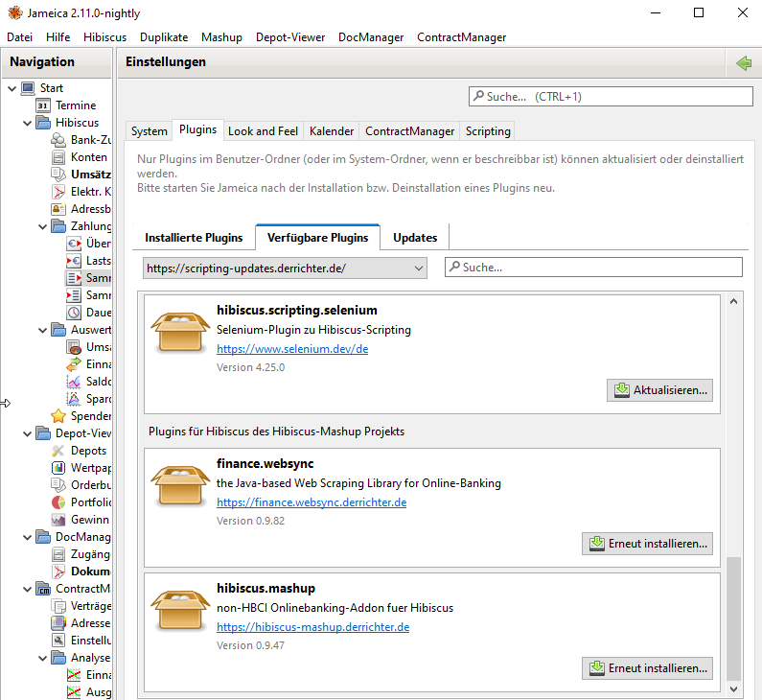Click the green back arrow icon
This screenshot has width=762, height=700.
744,62
